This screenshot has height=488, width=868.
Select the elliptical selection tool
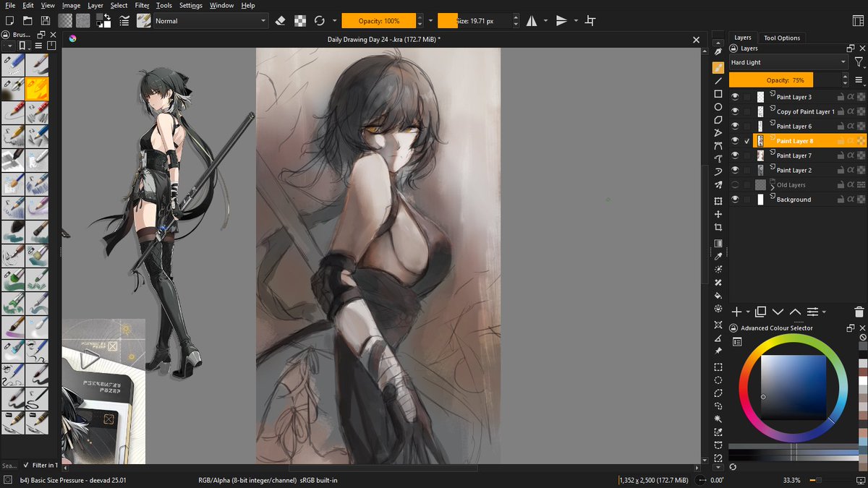tap(718, 380)
